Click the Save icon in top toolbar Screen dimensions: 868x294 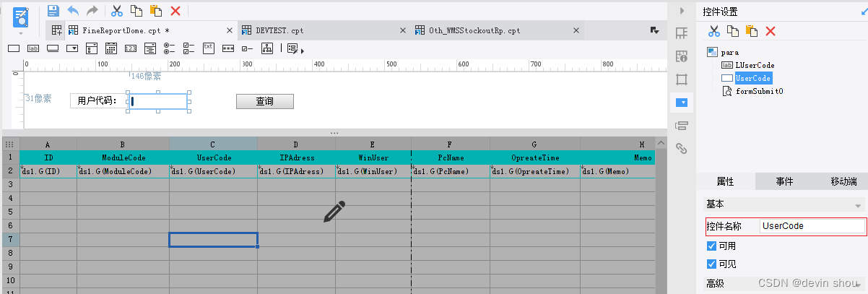pos(53,11)
